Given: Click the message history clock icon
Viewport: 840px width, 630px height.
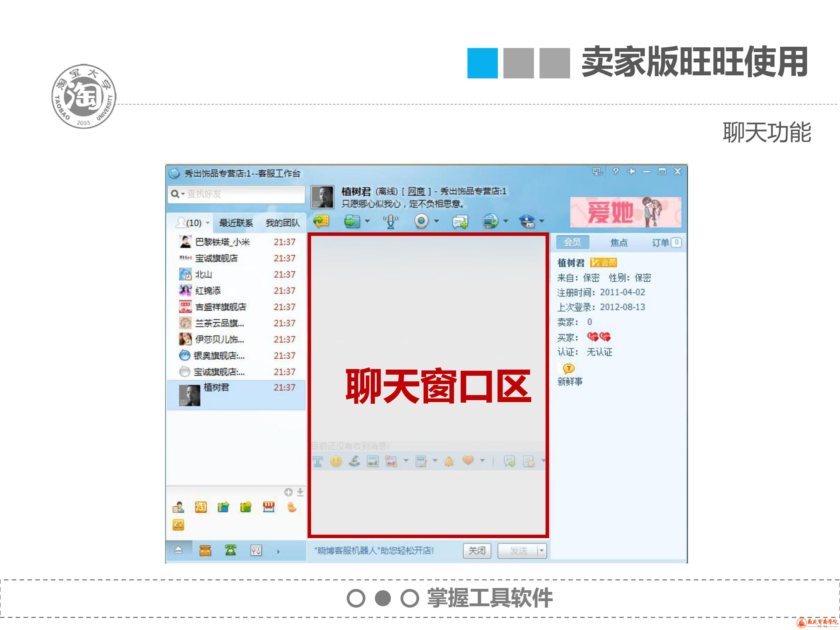Looking at the screenshot, I should [529, 461].
